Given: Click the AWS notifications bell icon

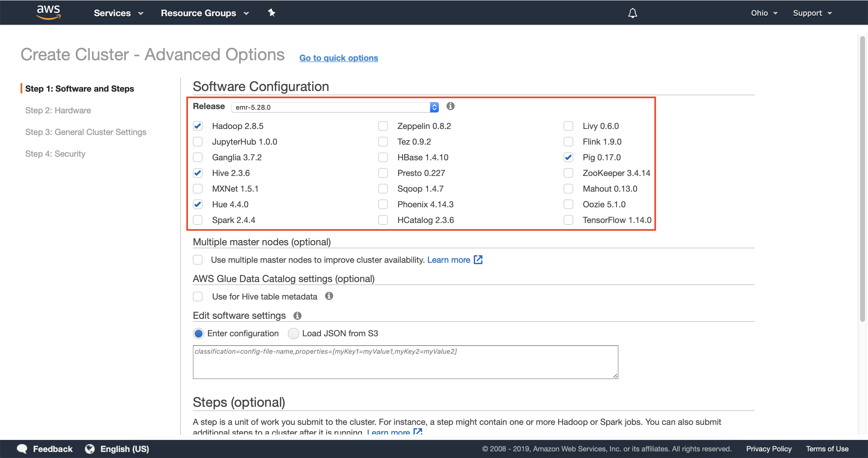Looking at the screenshot, I should 633,13.
